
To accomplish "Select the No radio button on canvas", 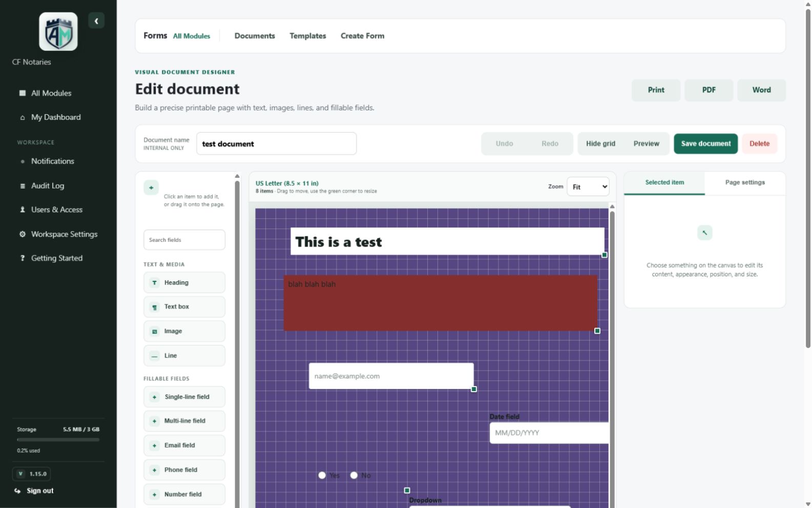I will coord(353,476).
